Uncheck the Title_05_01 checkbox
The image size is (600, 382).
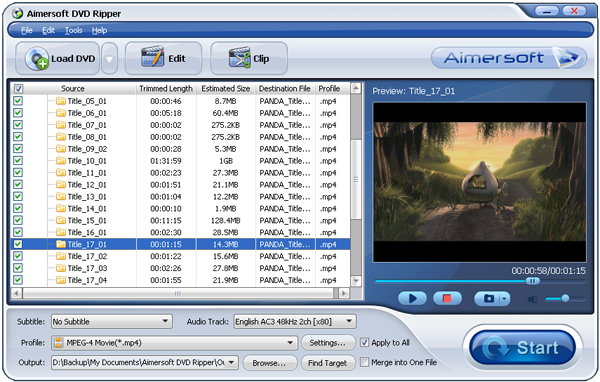tap(18, 101)
